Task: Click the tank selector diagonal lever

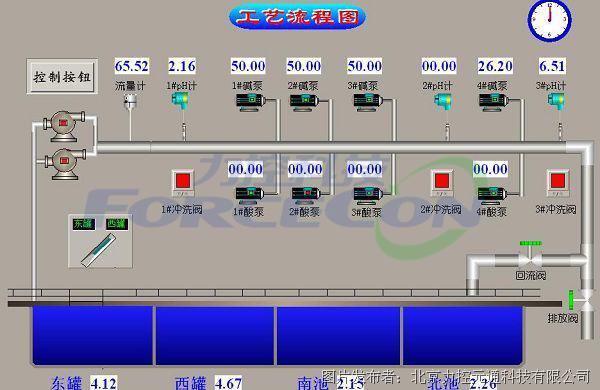Action: [x=98, y=250]
